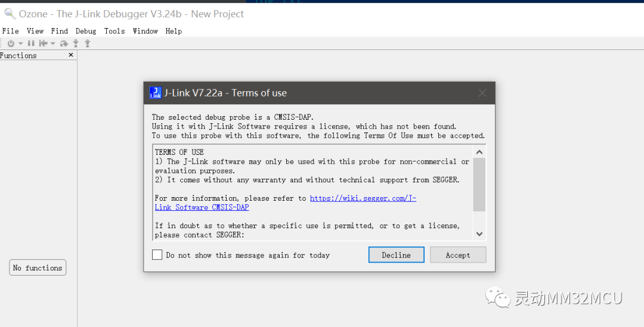644x327 pixels.
Task: Open the View menu
Action: click(x=35, y=31)
